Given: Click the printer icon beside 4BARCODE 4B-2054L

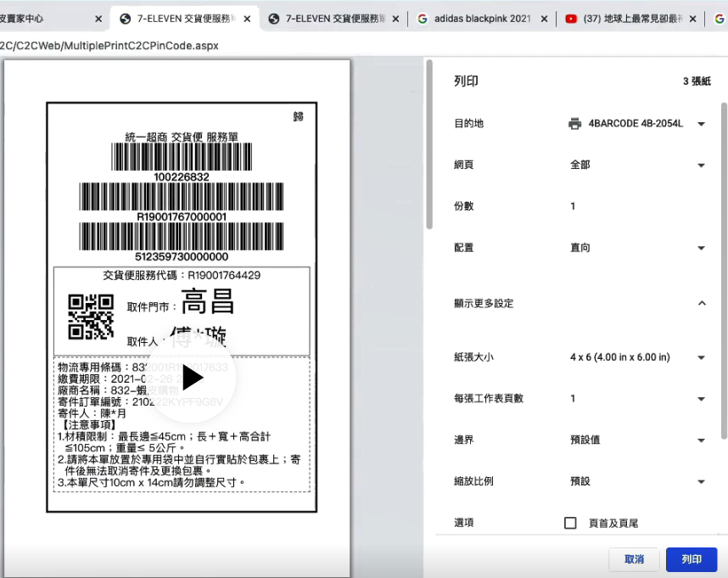Looking at the screenshot, I should [574, 123].
